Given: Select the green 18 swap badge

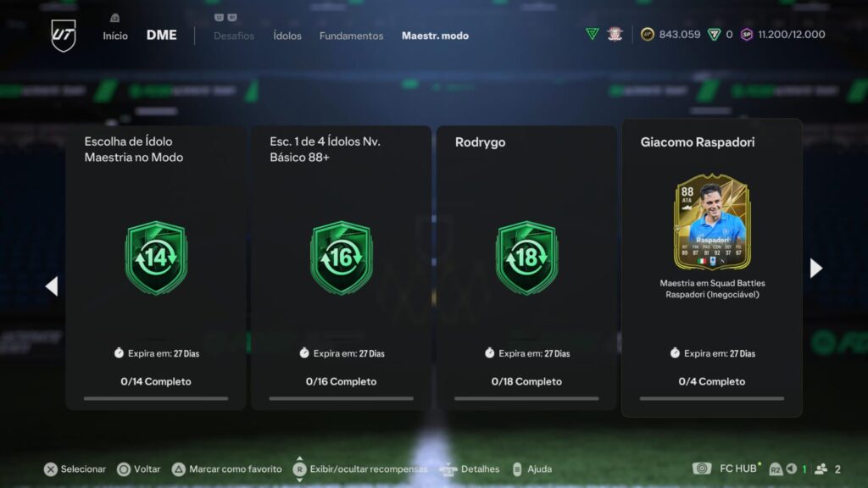Looking at the screenshot, I should point(526,258).
